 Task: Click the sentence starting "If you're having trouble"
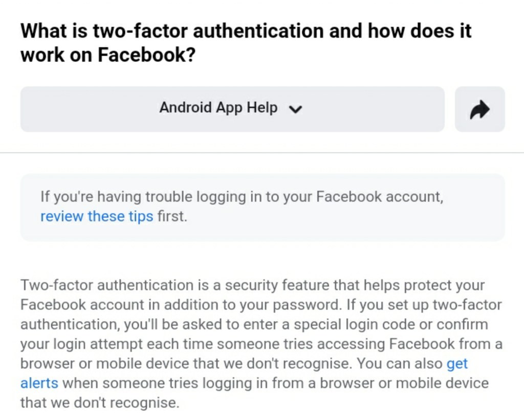(242, 197)
